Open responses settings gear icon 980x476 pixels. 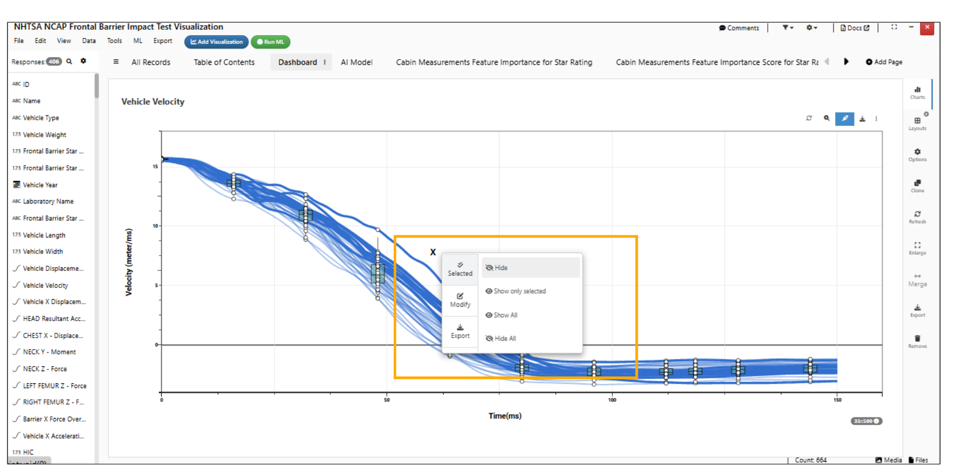coord(83,61)
